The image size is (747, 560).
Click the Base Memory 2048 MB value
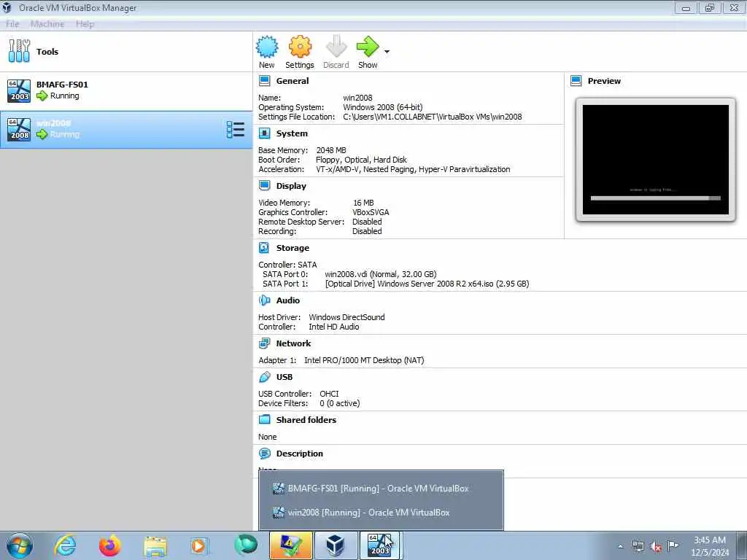(331, 150)
